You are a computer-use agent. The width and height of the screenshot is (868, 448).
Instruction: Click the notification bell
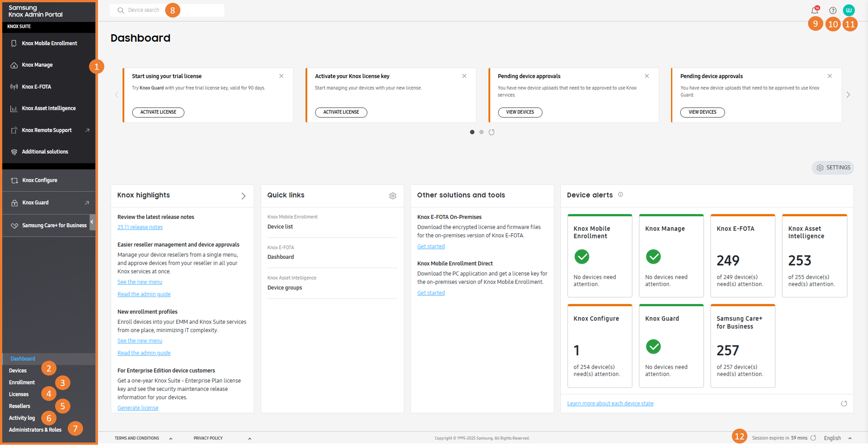click(x=814, y=10)
